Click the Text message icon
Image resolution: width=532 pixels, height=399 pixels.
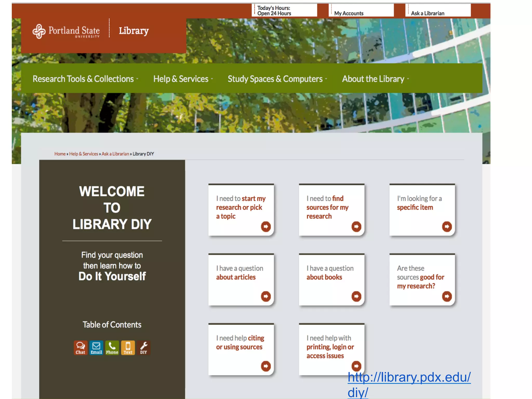point(128,348)
